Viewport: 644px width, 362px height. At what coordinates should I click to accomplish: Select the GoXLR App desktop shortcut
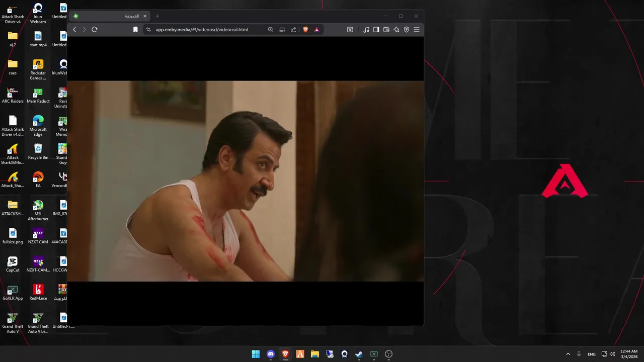13,293
